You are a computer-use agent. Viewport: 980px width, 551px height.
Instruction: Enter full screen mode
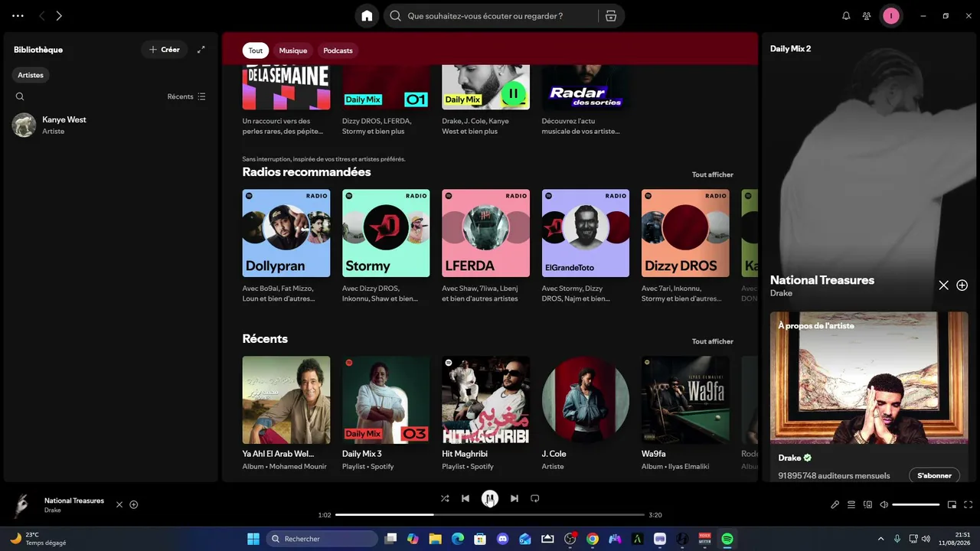(969, 505)
